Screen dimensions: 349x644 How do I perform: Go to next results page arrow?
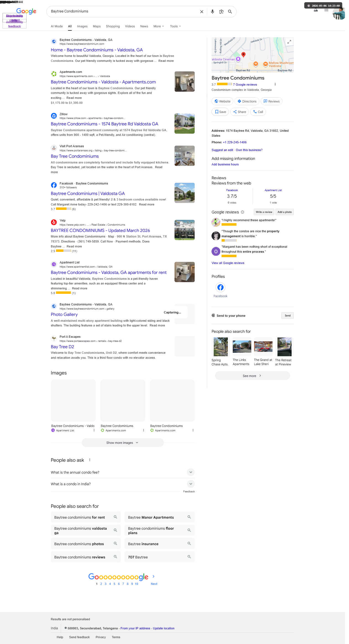[154, 576]
